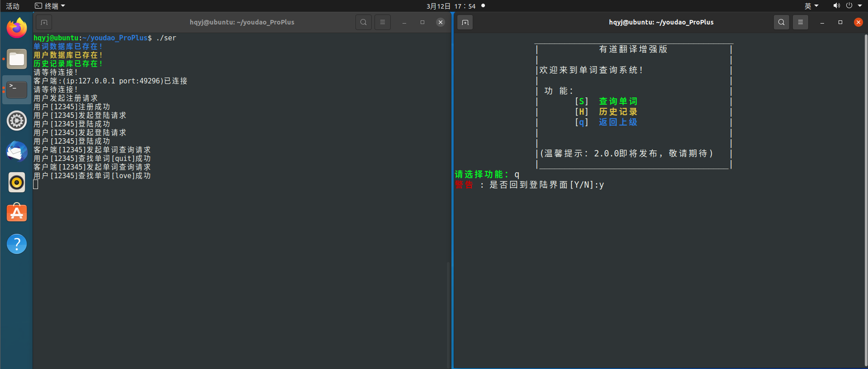Screen dimensions: 868x369
Task: Close the left terminal window
Action: click(x=441, y=22)
